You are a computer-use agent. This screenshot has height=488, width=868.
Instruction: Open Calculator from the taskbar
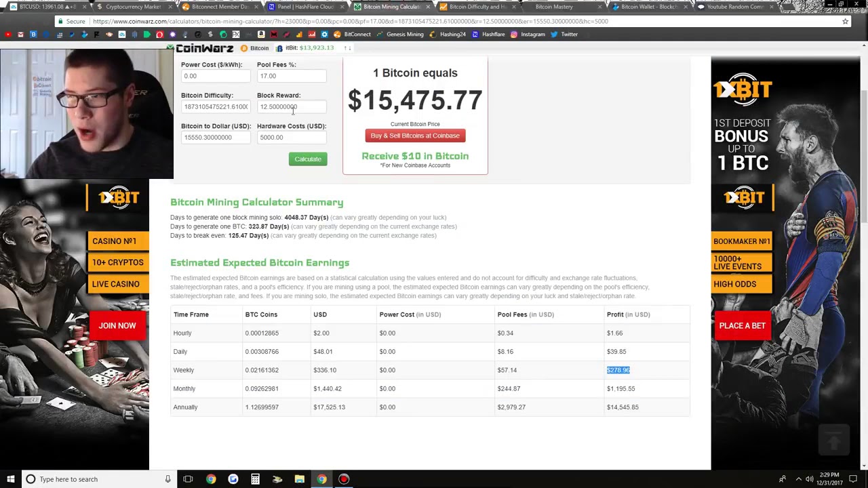tap(255, 479)
